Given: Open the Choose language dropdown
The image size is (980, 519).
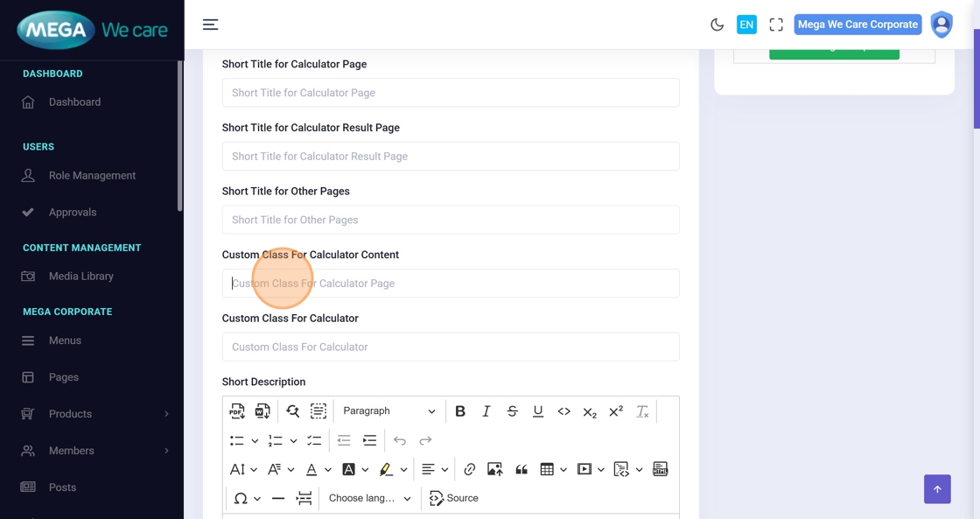Looking at the screenshot, I should tap(369, 498).
